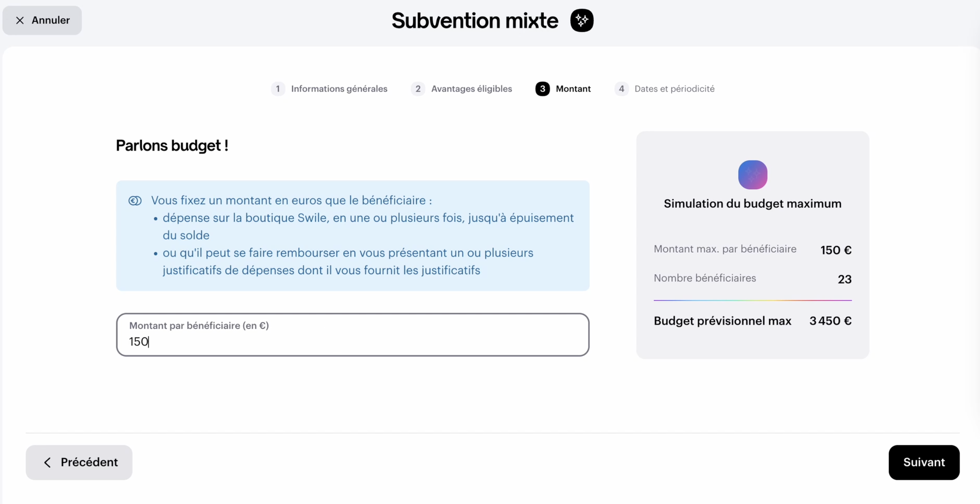This screenshot has width=980, height=504.
Task: Jump to the Dates et périodicité step
Action: [x=674, y=89]
